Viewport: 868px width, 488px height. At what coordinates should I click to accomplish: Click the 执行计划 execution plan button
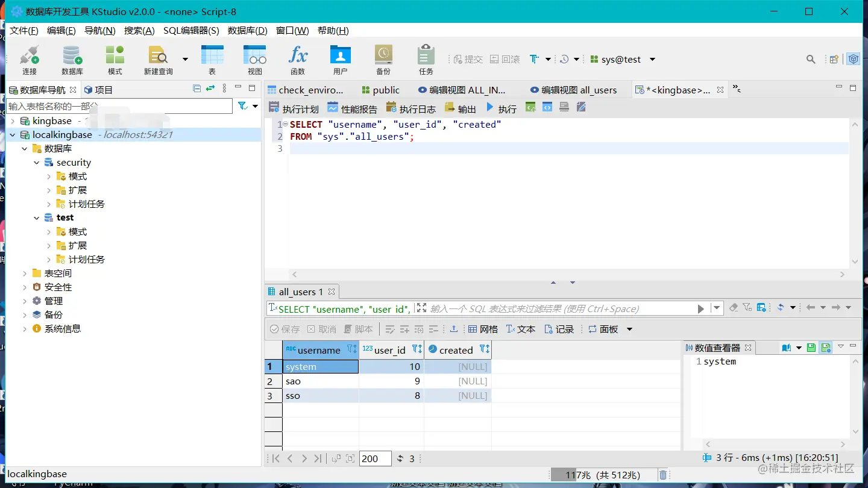293,108
